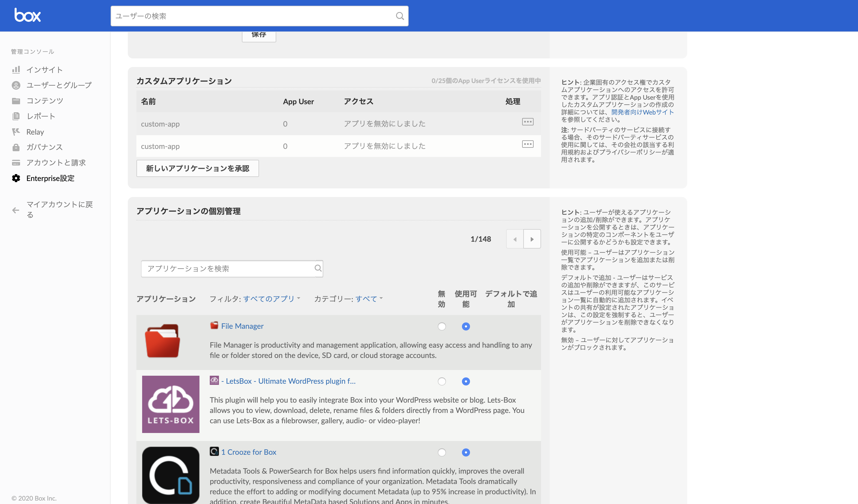858x504 pixels.
Task: Click the ガバナンス lock icon
Action: (16, 147)
